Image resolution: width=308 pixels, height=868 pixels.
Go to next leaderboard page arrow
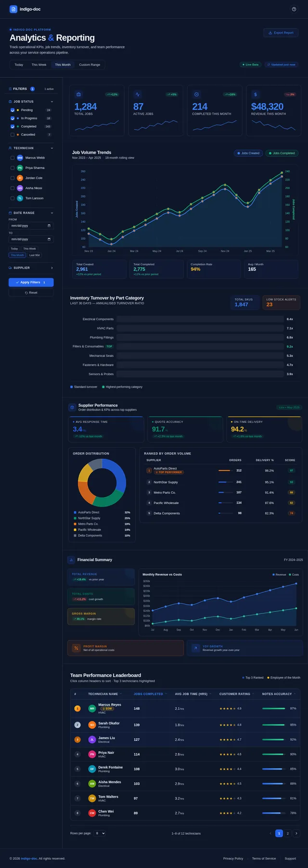(296, 833)
